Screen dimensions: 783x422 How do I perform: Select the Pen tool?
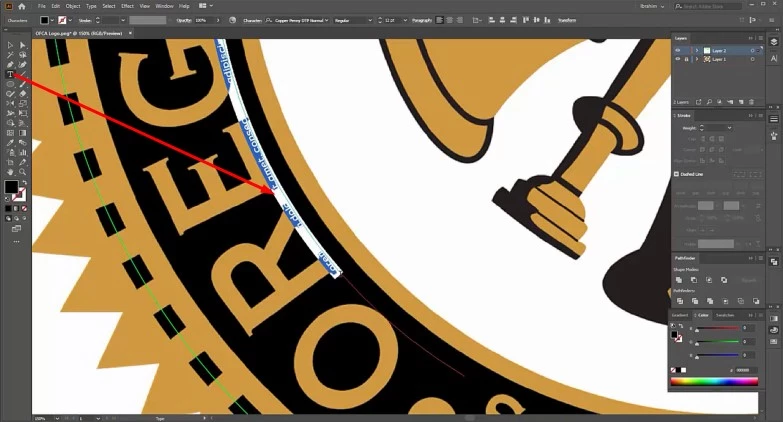point(10,64)
